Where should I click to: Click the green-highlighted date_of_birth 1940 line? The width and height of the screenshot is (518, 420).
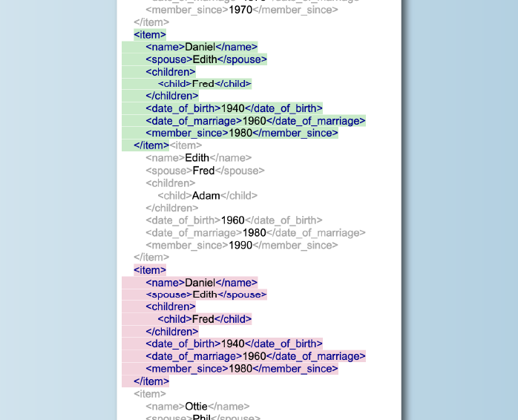click(234, 108)
